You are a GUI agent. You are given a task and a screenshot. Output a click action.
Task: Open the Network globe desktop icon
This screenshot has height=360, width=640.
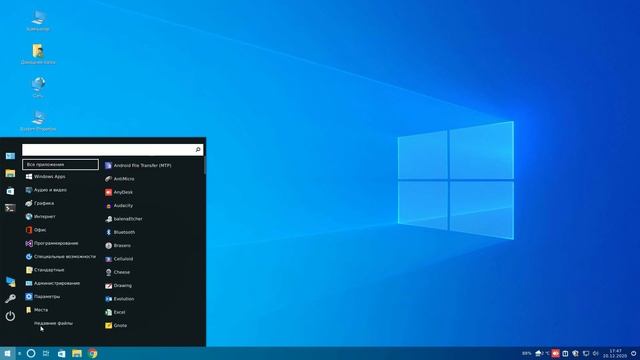[x=38, y=87]
